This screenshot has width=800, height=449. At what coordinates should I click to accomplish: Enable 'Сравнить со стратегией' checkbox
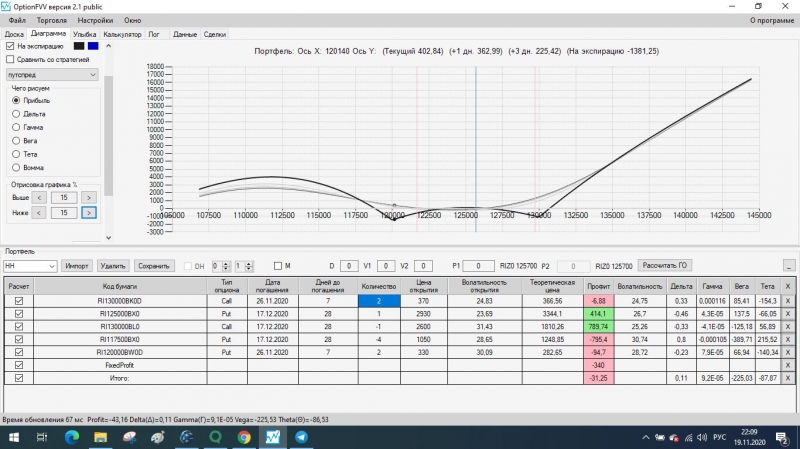(x=10, y=59)
